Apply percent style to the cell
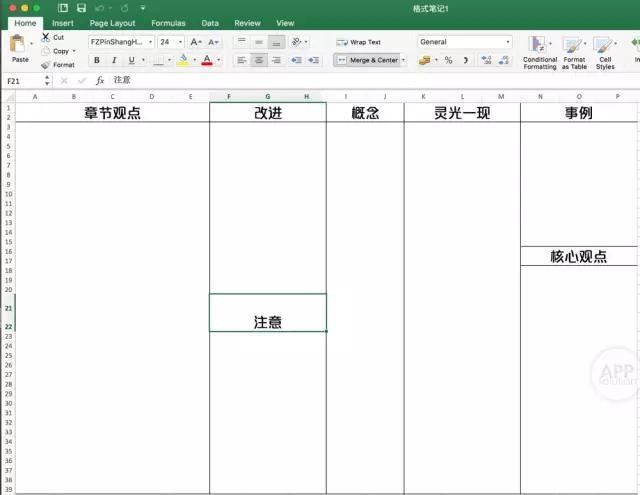The image size is (640, 495). point(448,60)
